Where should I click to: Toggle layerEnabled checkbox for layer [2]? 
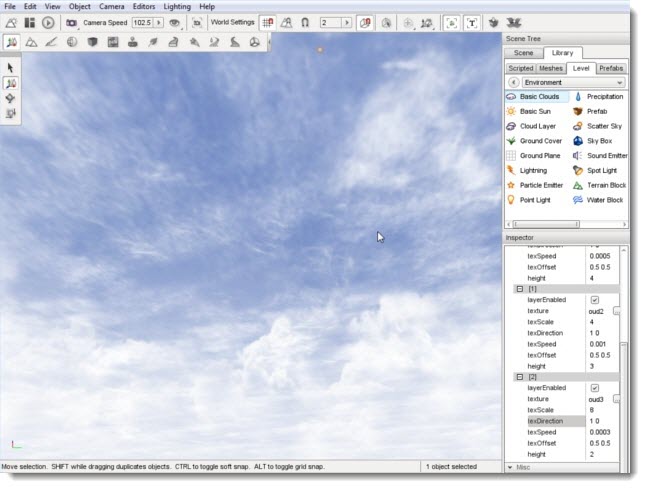(x=594, y=388)
